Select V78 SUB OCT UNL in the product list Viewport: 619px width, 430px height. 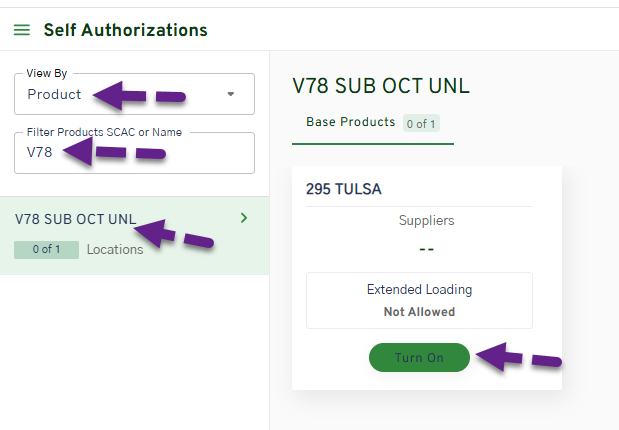(x=76, y=220)
